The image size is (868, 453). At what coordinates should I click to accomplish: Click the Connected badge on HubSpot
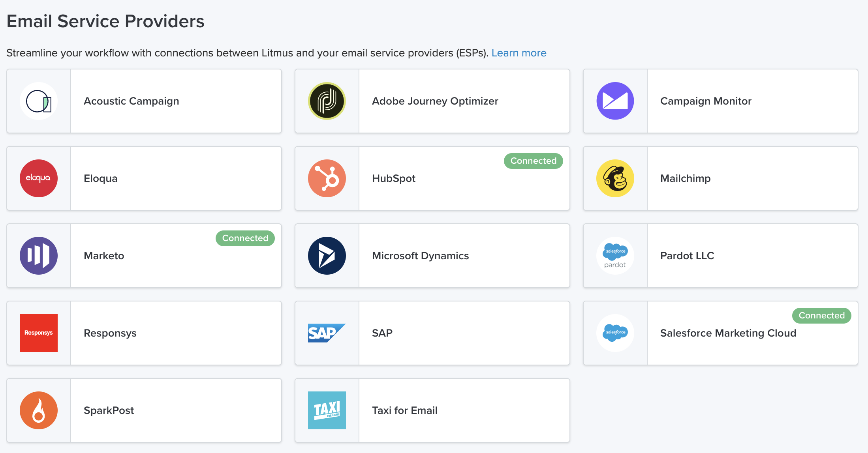click(x=533, y=161)
